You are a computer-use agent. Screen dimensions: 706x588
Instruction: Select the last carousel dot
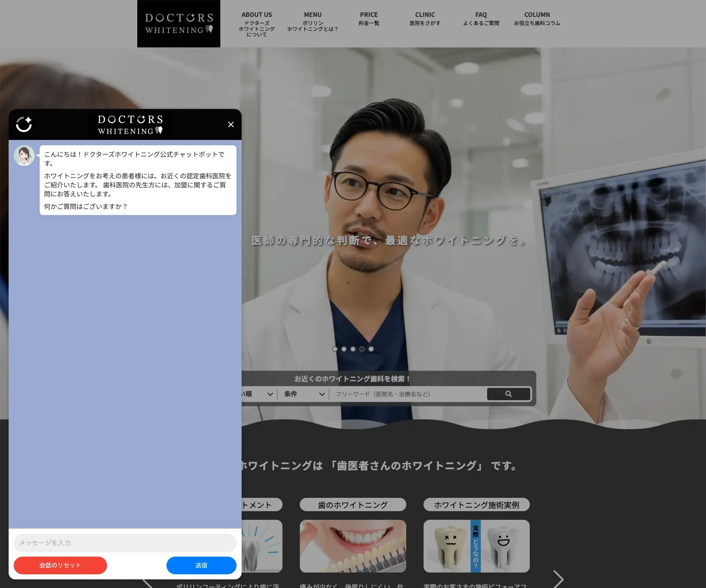371,349
